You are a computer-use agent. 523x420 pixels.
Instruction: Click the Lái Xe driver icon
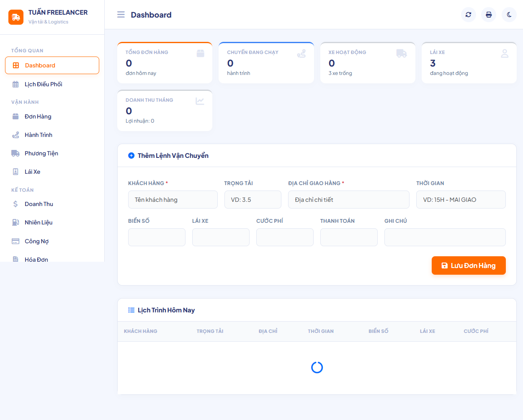click(15, 172)
